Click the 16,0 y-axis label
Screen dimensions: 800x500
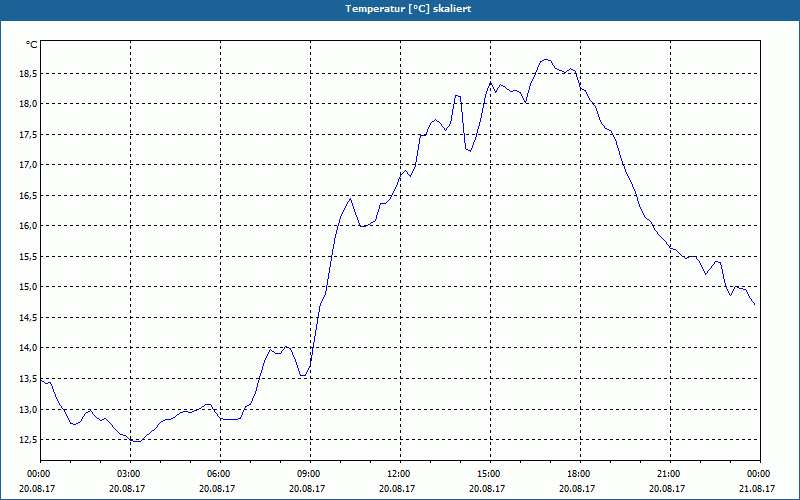(x=29, y=226)
